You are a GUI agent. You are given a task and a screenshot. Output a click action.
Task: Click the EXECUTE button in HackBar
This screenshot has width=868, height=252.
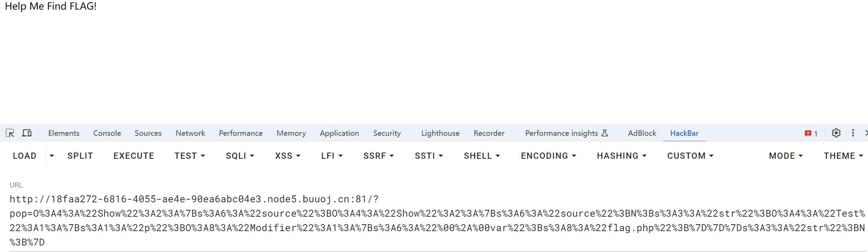[x=134, y=156]
